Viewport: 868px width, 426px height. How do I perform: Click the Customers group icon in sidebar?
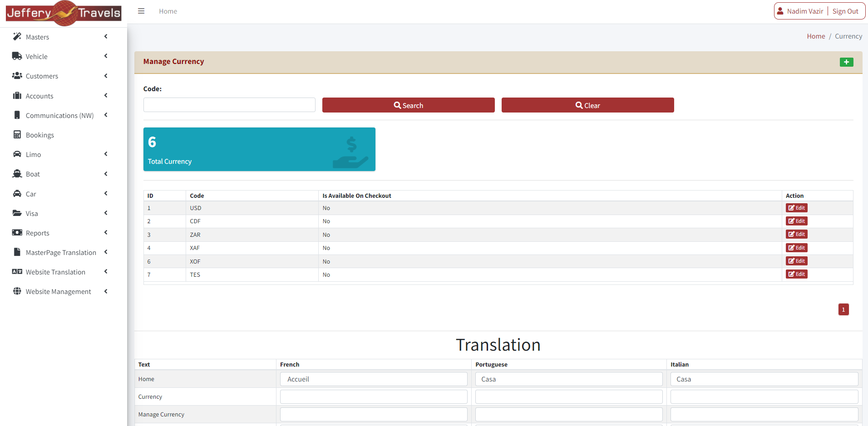pyautogui.click(x=17, y=76)
